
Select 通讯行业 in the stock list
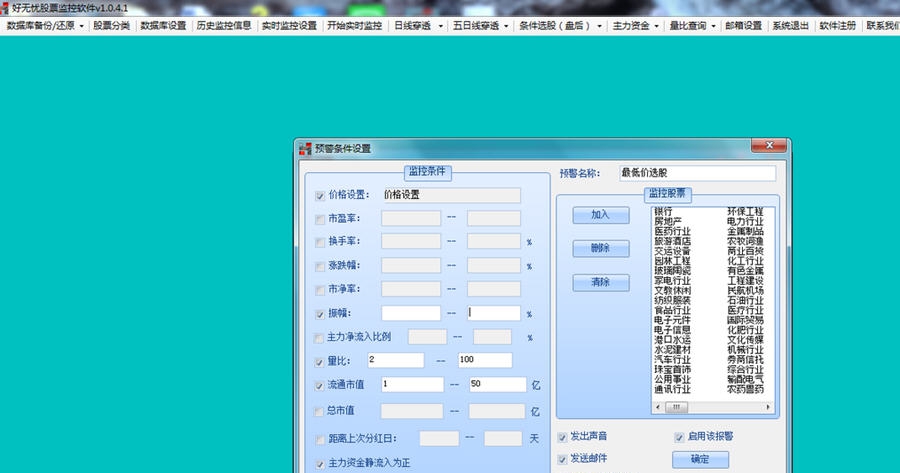[x=673, y=390]
